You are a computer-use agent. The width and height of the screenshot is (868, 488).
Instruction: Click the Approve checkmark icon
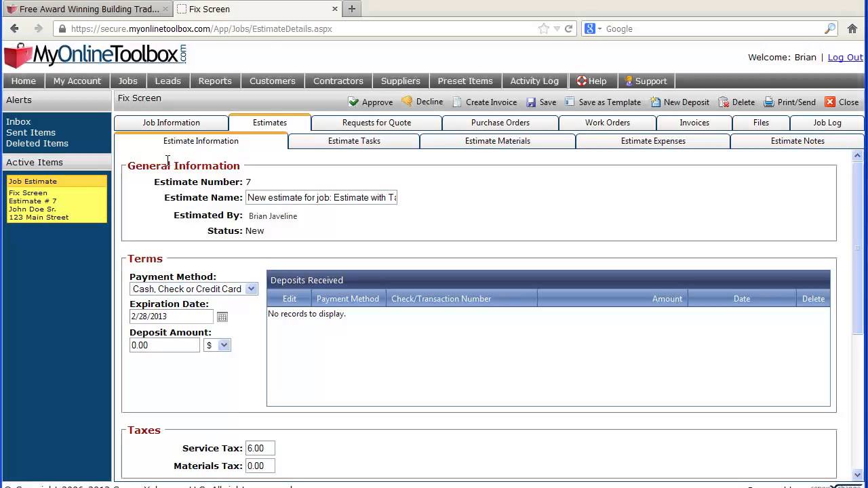(353, 102)
